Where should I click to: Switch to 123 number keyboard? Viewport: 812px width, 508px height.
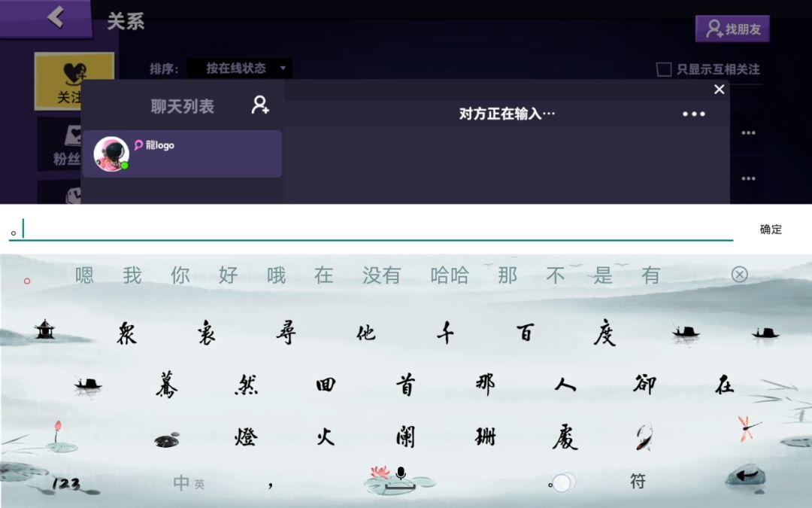click(65, 484)
